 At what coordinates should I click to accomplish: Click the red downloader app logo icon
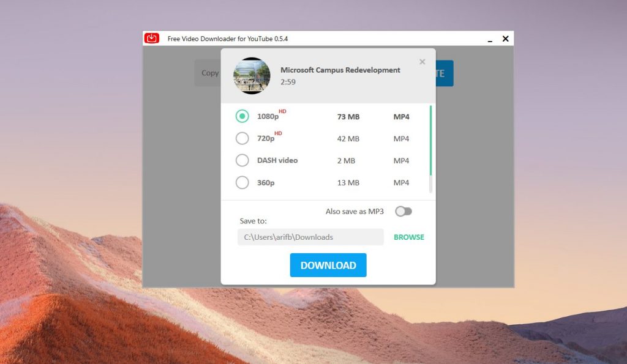click(x=152, y=39)
